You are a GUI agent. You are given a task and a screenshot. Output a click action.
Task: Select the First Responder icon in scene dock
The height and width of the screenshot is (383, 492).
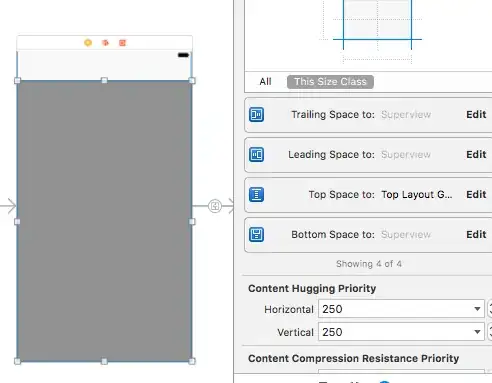pyautogui.click(x=105, y=43)
